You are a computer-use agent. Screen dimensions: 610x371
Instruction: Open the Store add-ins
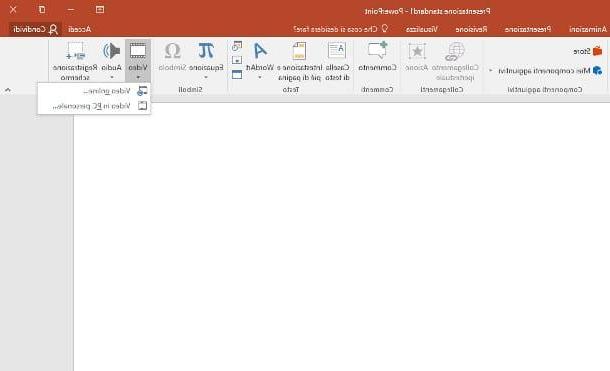tap(588, 51)
